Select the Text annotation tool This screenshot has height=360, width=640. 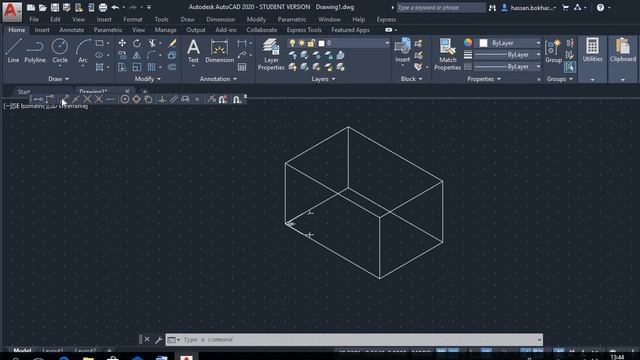(193, 51)
